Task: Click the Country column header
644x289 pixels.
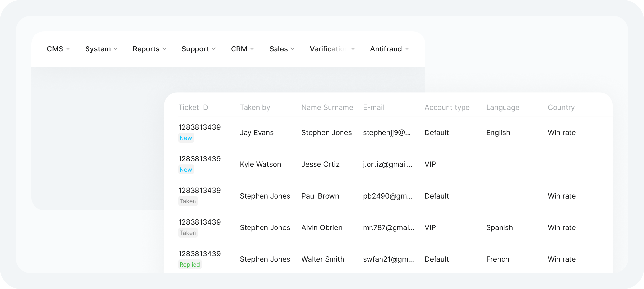Action: (x=561, y=107)
